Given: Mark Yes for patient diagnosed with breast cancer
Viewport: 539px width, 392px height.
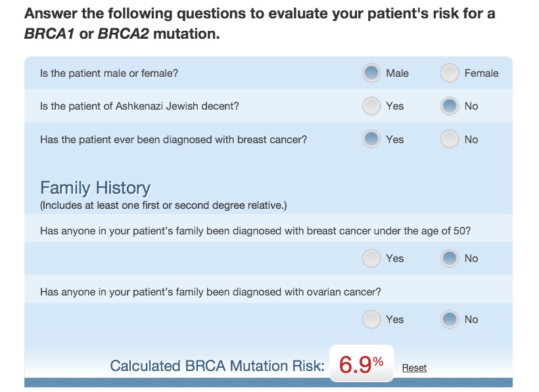Looking at the screenshot, I should point(372,139).
